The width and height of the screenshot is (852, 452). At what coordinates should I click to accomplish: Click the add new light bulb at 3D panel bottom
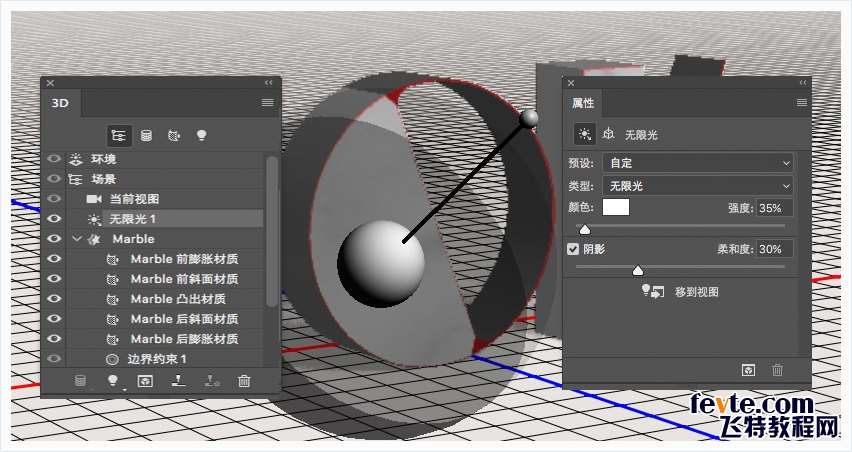[x=112, y=381]
